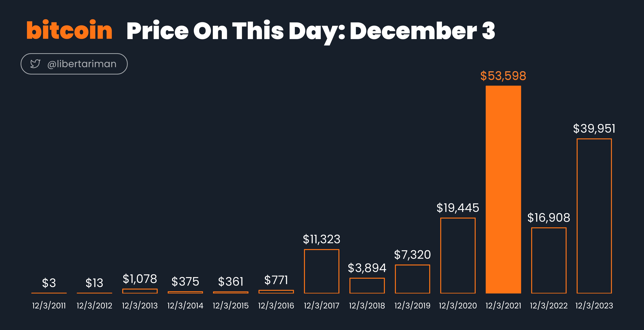This screenshot has width=644, height=330.
Task: Click the $53,598 price label
Action: [503, 76]
